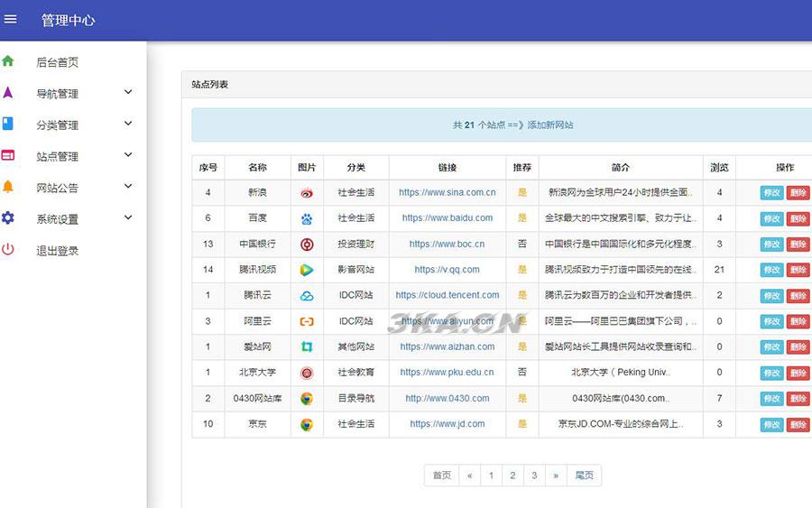The width and height of the screenshot is (812, 508).
Task: Click the green home icon in sidebar
Action: coord(8,61)
